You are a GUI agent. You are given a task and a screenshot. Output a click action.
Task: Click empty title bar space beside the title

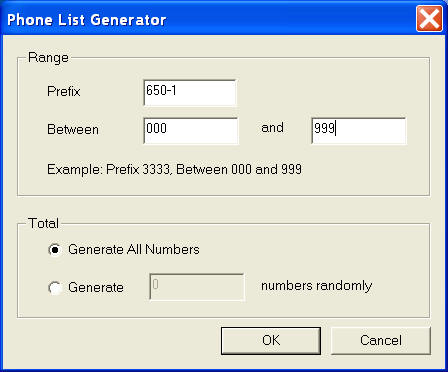point(290,19)
